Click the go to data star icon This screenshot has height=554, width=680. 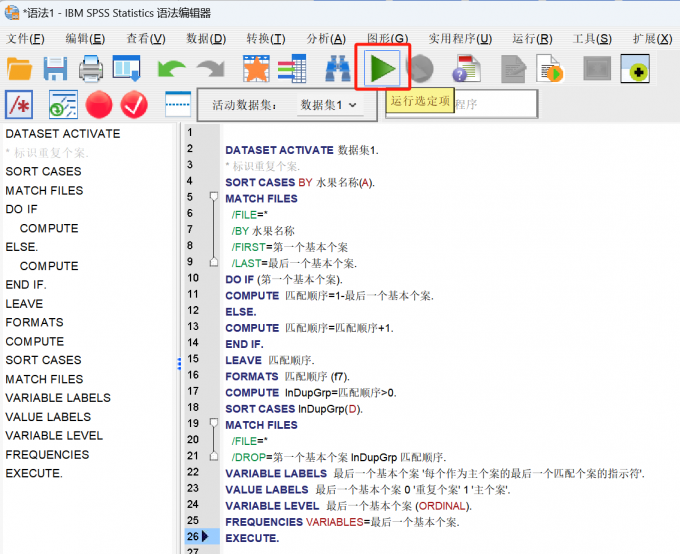pos(256,69)
